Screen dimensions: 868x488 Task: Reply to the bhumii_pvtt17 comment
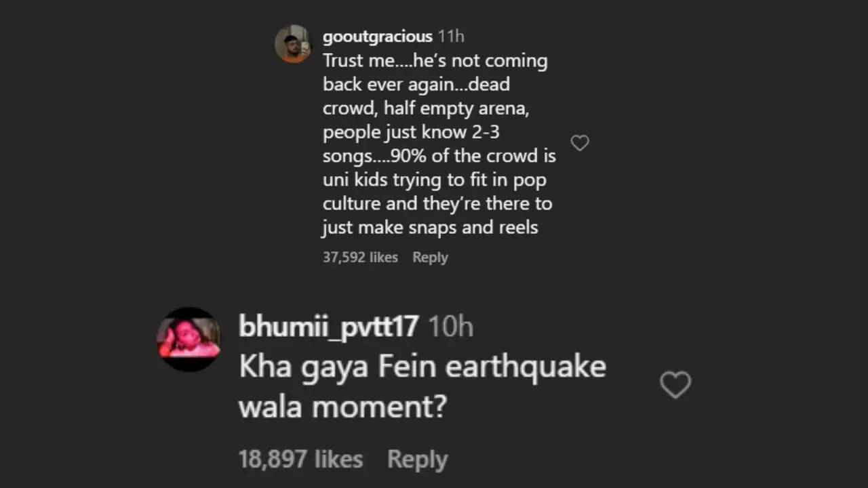pyautogui.click(x=417, y=460)
